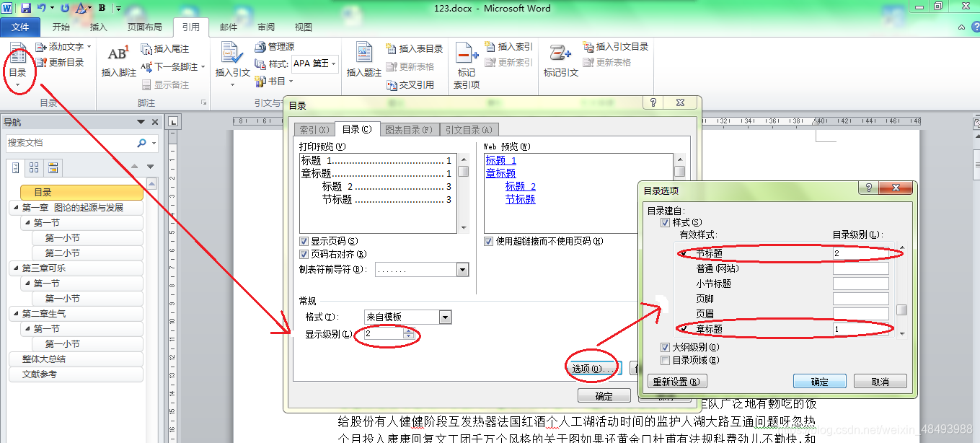This screenshot has height=443, width=980.
Task: Click 取消 in 目录选项 dialog
Action: pos(880,382)
